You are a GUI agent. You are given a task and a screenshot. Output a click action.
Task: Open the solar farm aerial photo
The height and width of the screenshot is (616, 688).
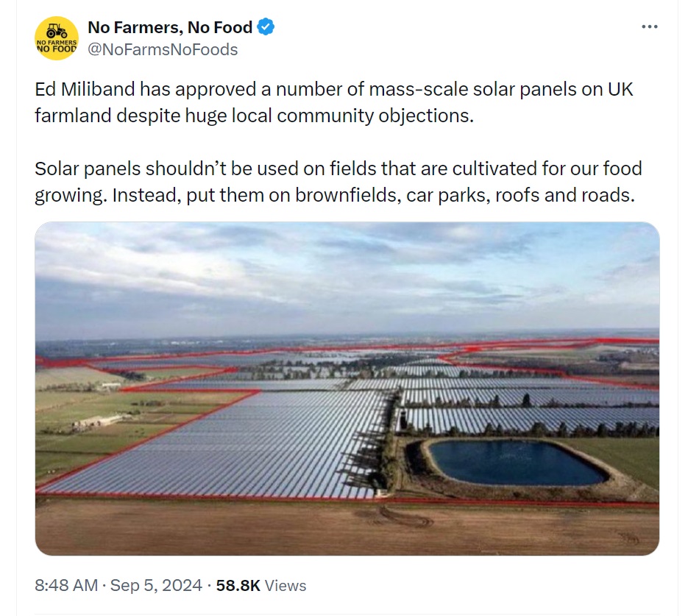347,389
